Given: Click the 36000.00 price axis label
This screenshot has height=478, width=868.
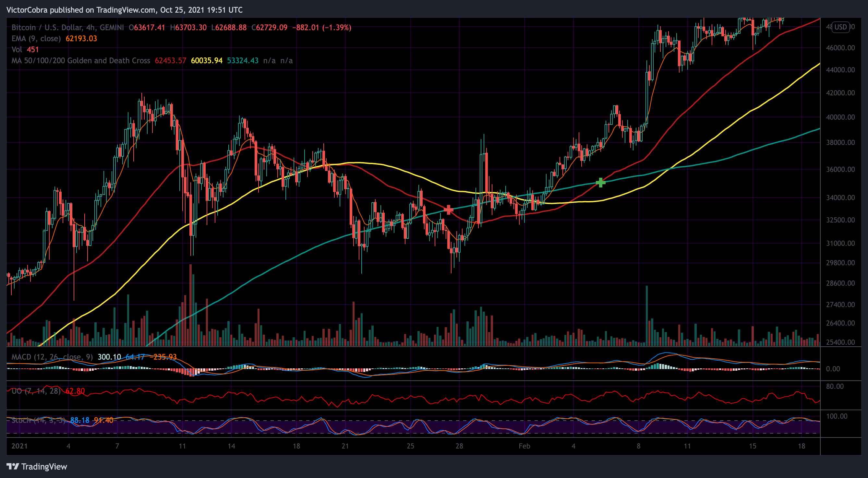Looking at the screenshot, I should coord(840,169).
